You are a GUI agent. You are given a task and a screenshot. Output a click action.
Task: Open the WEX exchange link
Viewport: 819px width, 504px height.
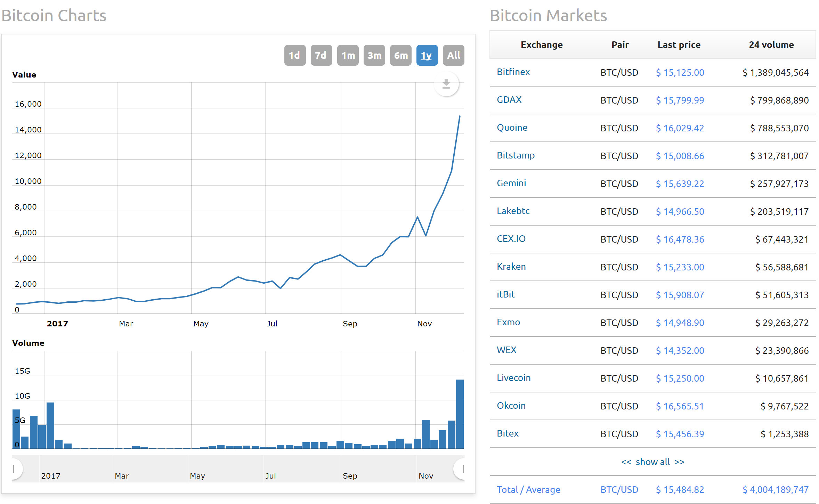pos(506,350)
